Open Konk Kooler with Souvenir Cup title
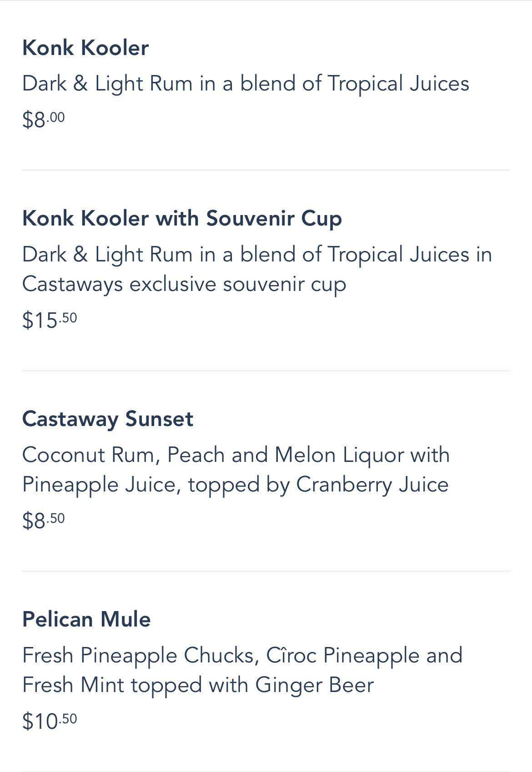532x772 pixels. [x=182, y=219]
